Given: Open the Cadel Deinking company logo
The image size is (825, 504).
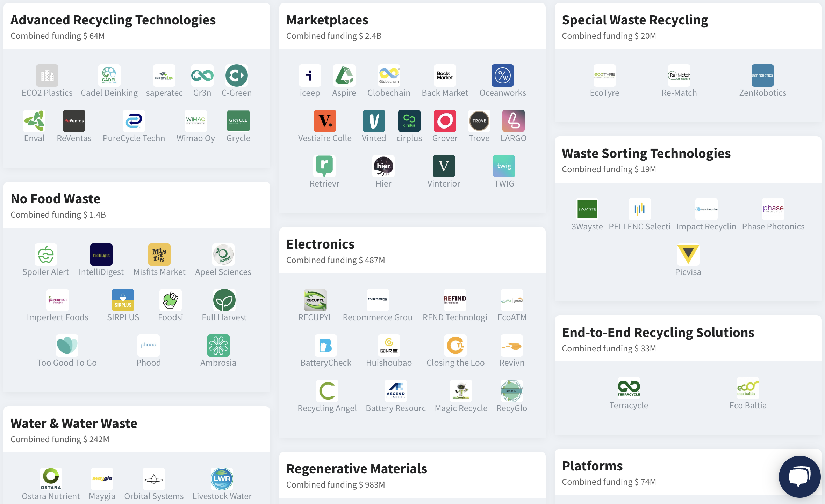Looking at the screenshot, I should point(109,75).
